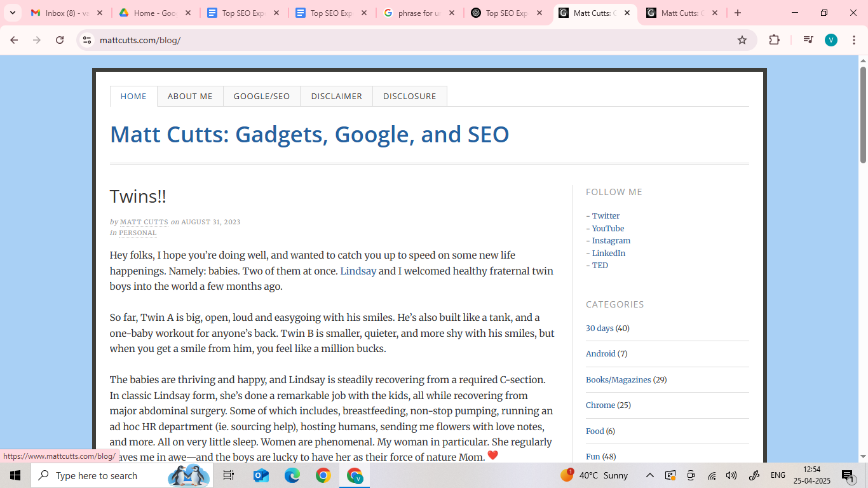Launch Microsoft Edge from the taskbar
The width and height of the screenshot is (868, 488).
pyautogui.click(x=292, y=475)
